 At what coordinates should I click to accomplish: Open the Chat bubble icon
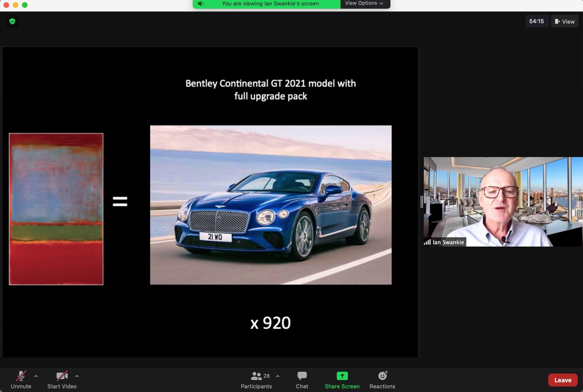pos(302,376)
